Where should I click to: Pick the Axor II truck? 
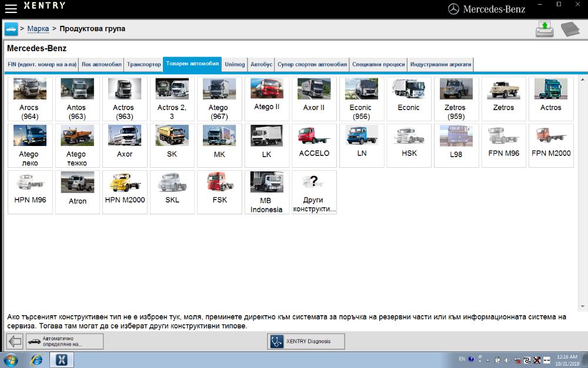(314, 99)
